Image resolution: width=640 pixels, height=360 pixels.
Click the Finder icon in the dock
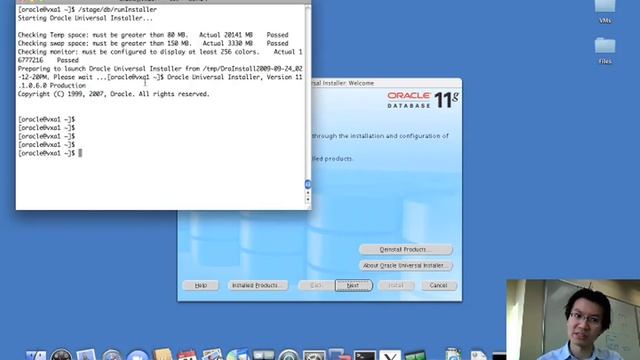36,355
